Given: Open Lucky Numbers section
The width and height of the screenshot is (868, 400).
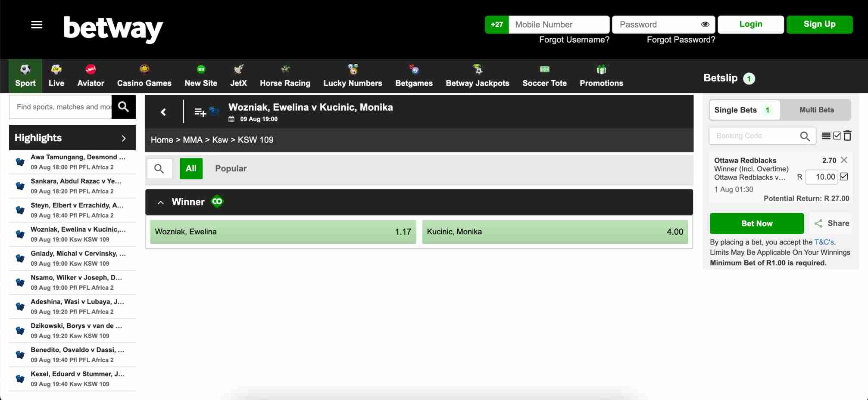Looking at the screenshot, I should pyautogui.click(x=353, y=76).
